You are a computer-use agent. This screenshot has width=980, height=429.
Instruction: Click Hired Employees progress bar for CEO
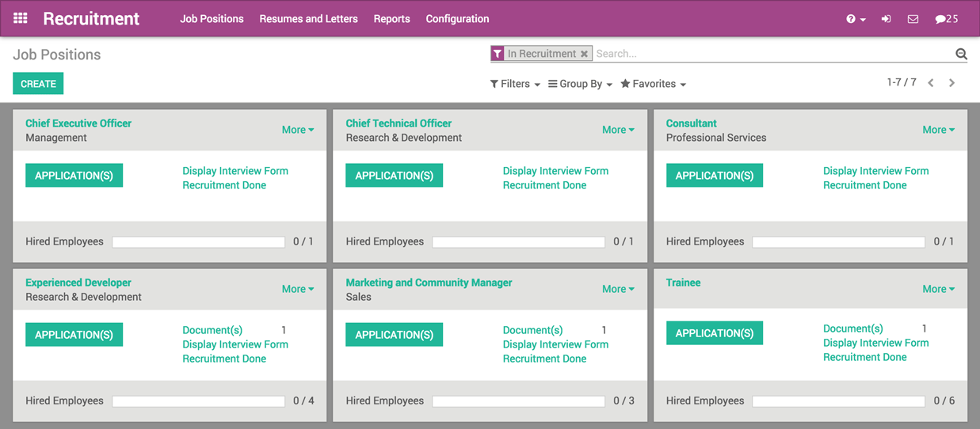pos(198,242)
